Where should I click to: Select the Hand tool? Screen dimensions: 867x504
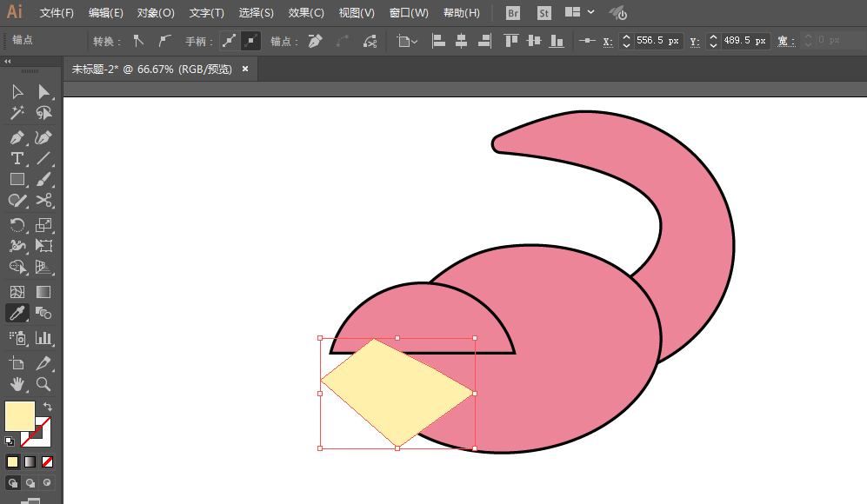click(x=17, y=383)
